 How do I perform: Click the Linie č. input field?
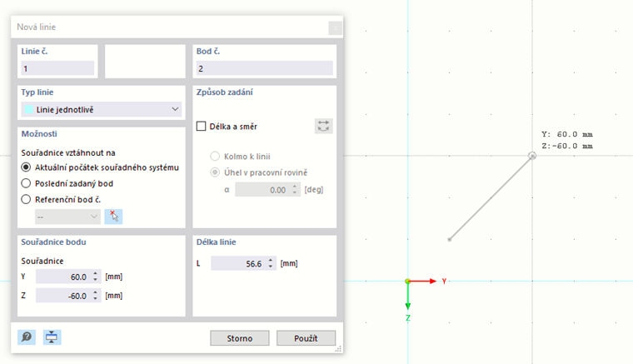(57, 69)
